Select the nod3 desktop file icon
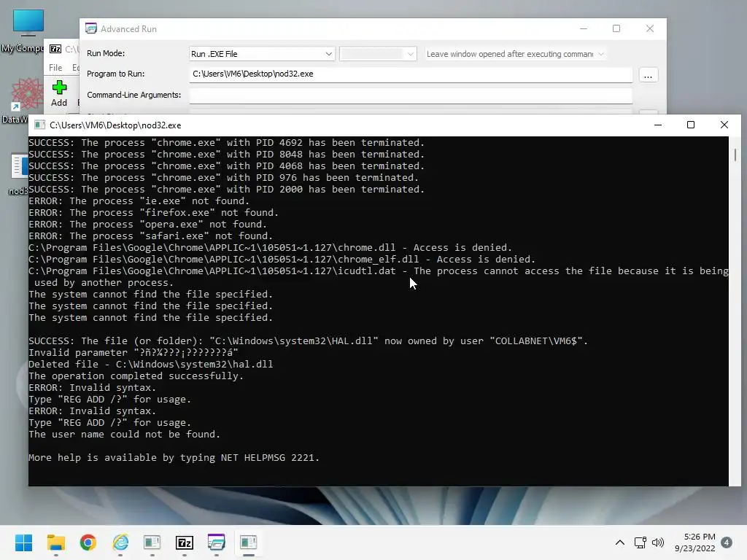Viewport: 747px width, 560px height. coord(19,174)
